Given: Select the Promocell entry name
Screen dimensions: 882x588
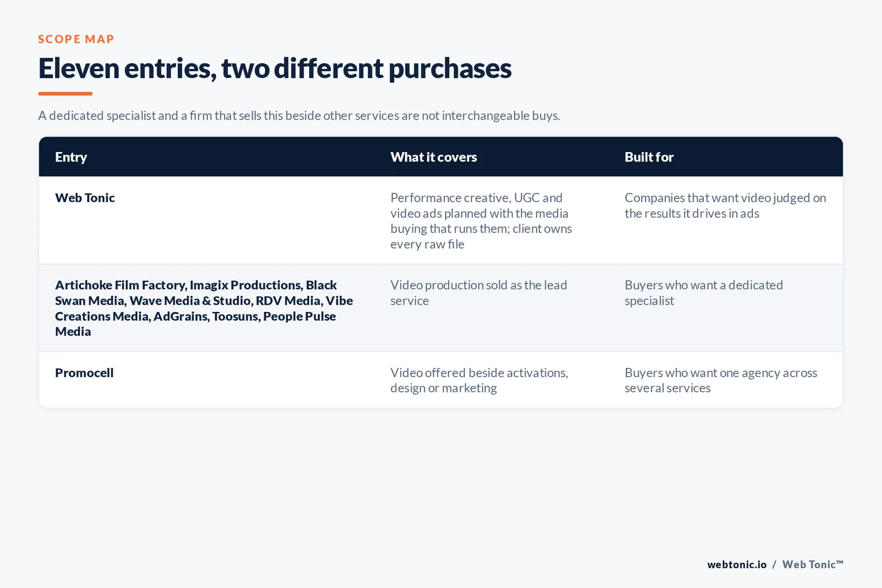Looking at the screenshot, I should (x=84, y=373).
